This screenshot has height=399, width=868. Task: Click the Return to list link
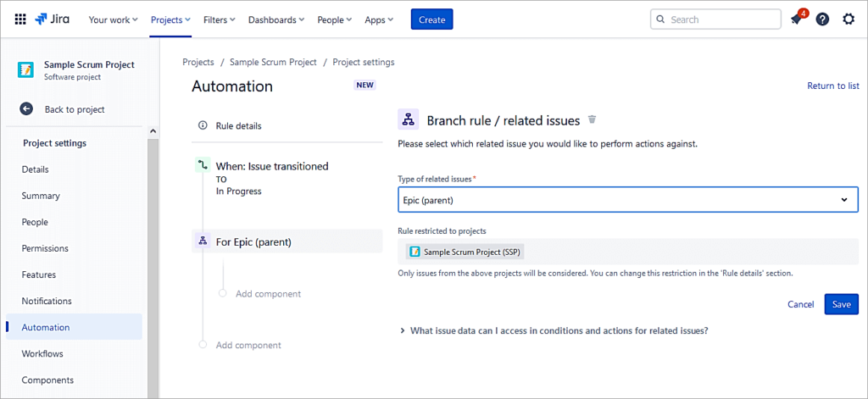tap(832, 86)
